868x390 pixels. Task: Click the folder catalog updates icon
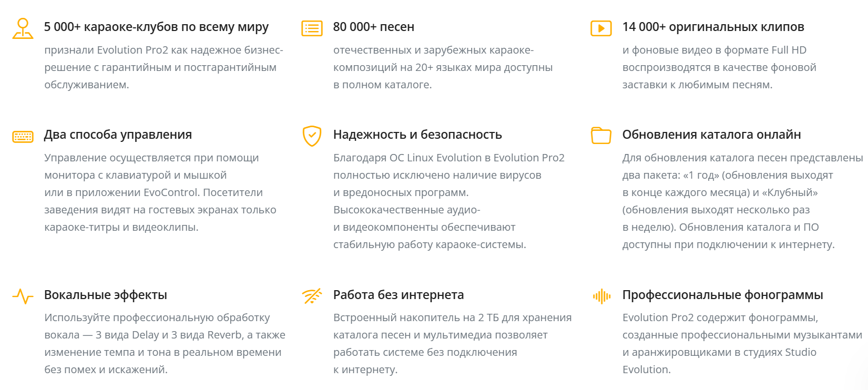pos(601,136)
